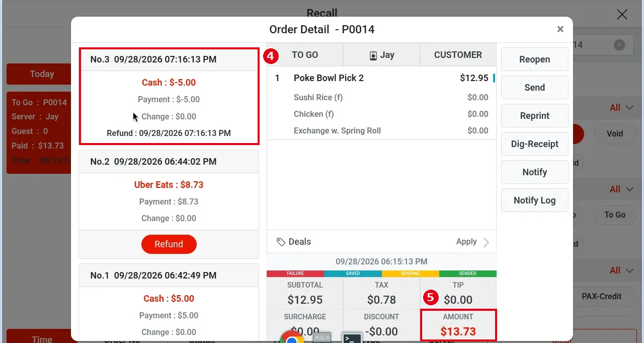Click the yellow SENDING status legend
This screenshot has width=644, height=343.
coord(410,274)
